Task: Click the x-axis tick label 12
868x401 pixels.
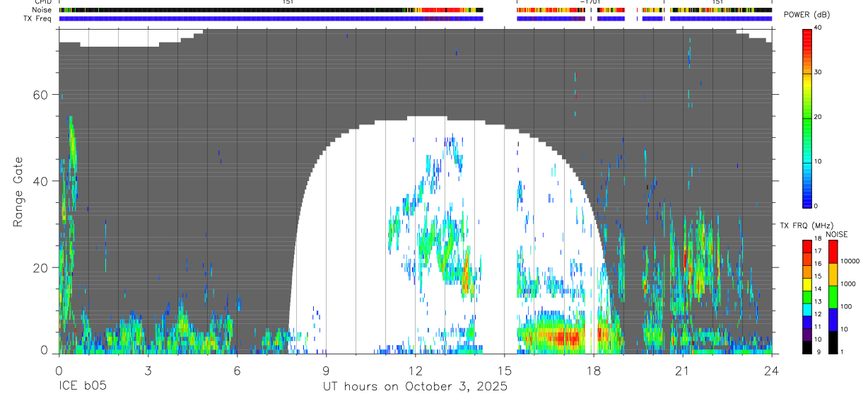Action: 416,370
